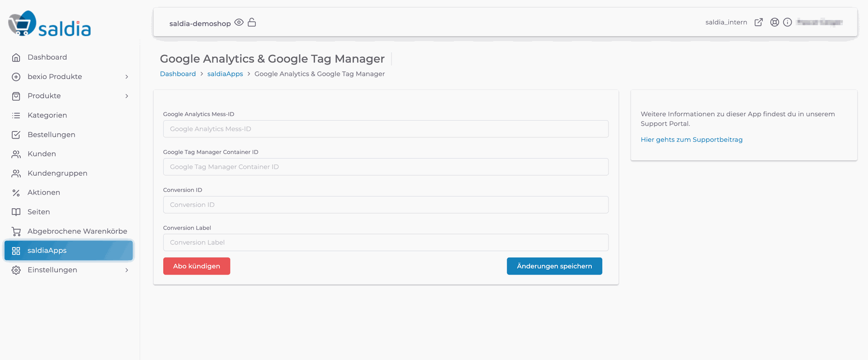Click the saldia_intern text in header
Screen dimensions: 868x360
point(726,22)
